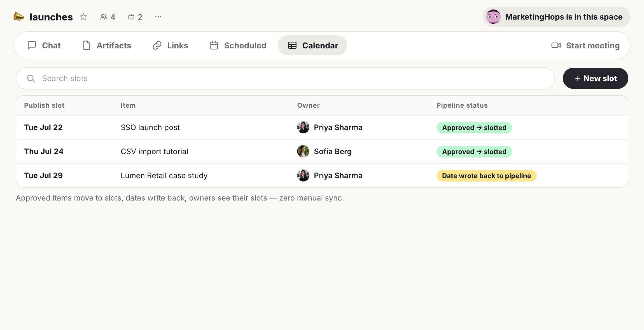Open the Lumen Retail case study item
The height and width of the screenshot is (330, 644).
coord(164,176)
